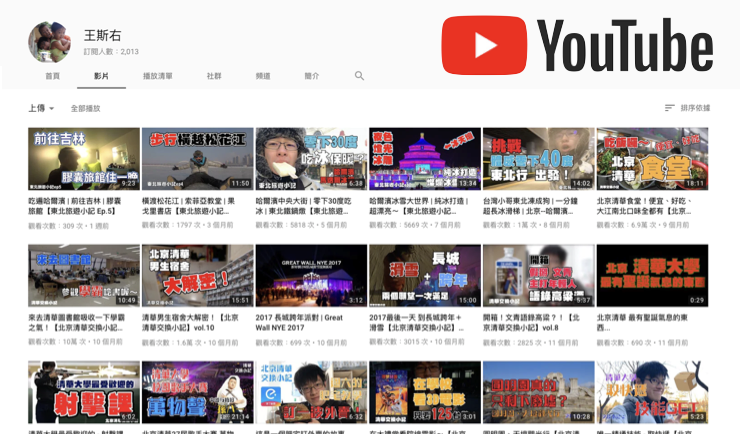Image resolution: width=740 pixels, height=434 pixels.
Task: Go to the 社群 community tab
Action: (214, 75)
